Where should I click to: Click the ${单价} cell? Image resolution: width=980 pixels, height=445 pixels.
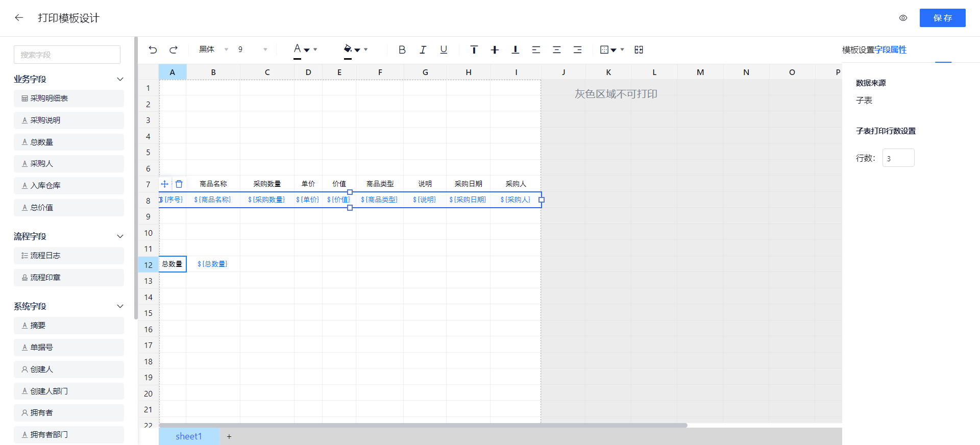tap(308, 200)
